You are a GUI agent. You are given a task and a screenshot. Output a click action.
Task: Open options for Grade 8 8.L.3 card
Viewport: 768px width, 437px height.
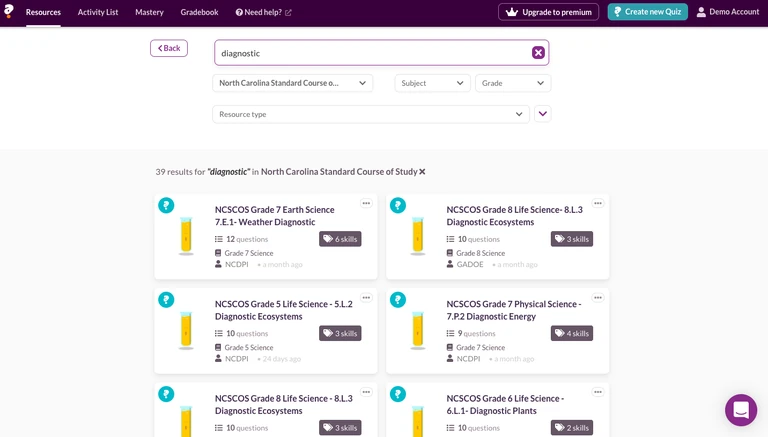[x=598, y=203]
